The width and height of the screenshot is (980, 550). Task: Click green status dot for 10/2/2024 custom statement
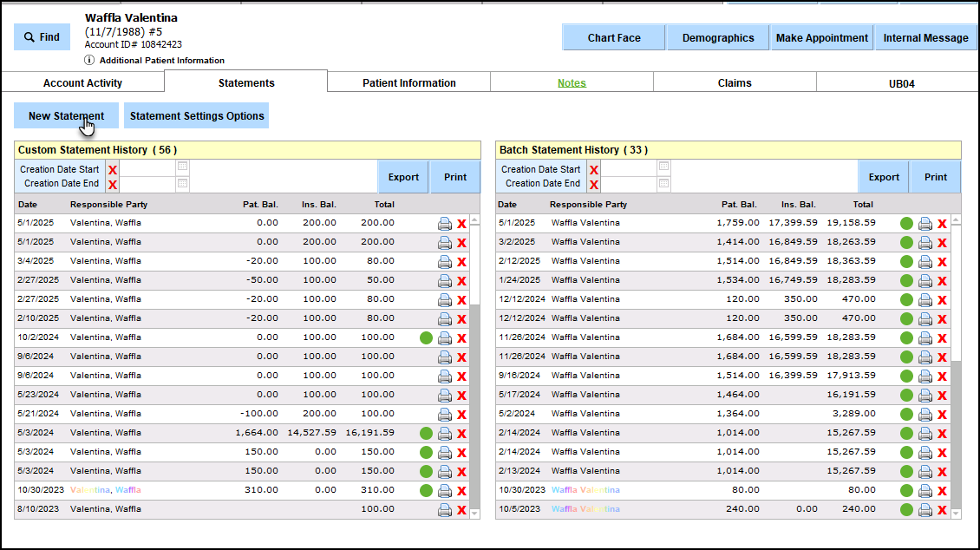point(426,337)
